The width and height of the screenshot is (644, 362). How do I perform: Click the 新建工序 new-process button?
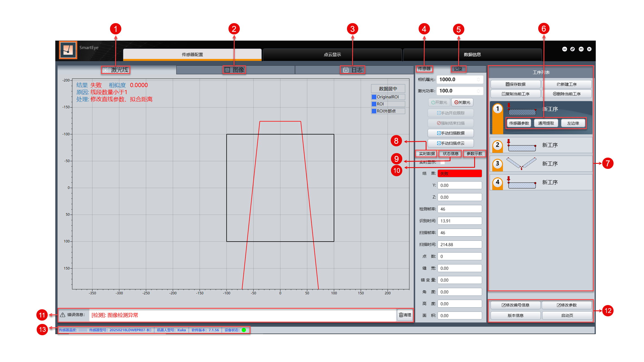567,84
